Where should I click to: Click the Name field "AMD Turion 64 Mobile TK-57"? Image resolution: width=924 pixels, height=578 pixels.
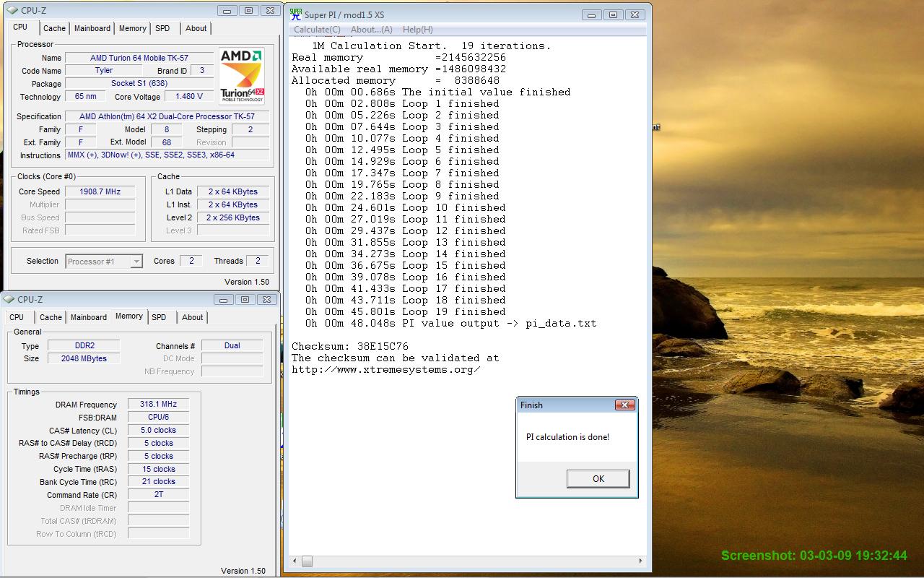pos(141,58)
